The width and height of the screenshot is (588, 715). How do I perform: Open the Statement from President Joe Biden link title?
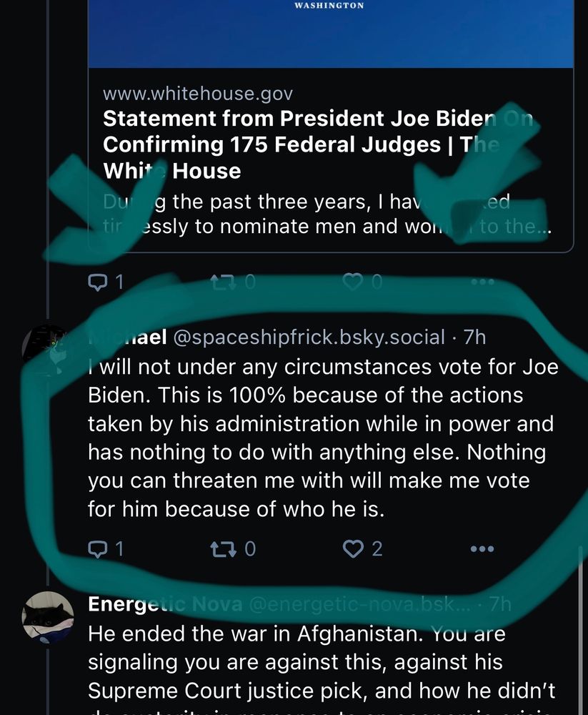300,144
